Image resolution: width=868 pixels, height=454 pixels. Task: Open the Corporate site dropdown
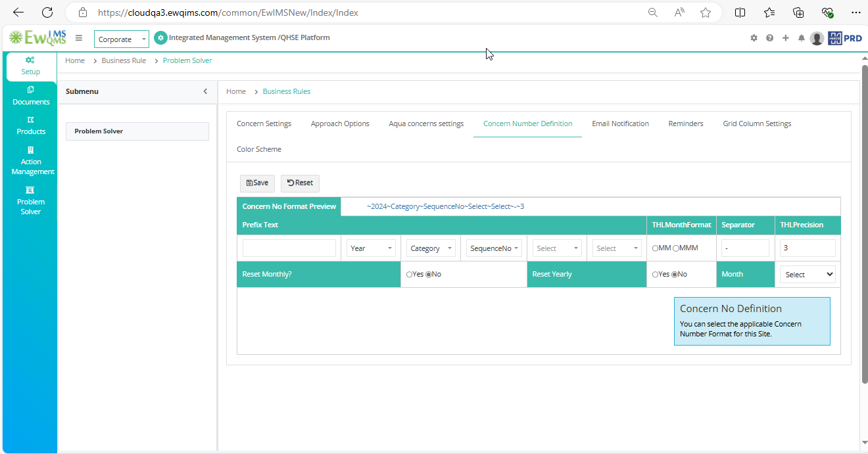122,39
